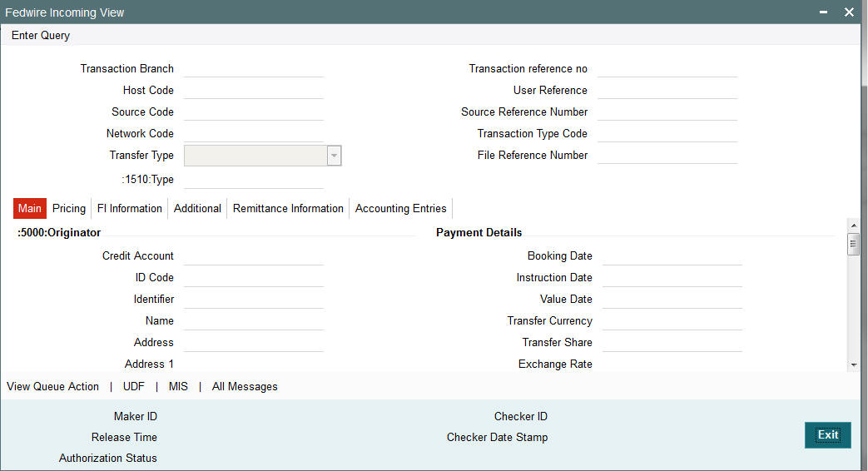Screen dimensions: 868x471
Task: Go to the Additional tab
Action: pos(197,209)
